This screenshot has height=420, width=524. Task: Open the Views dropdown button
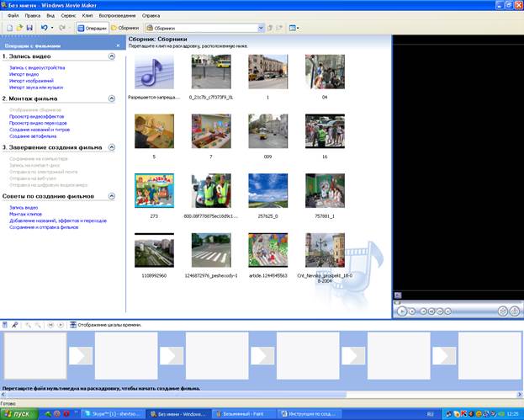click(x=294, y=28)
